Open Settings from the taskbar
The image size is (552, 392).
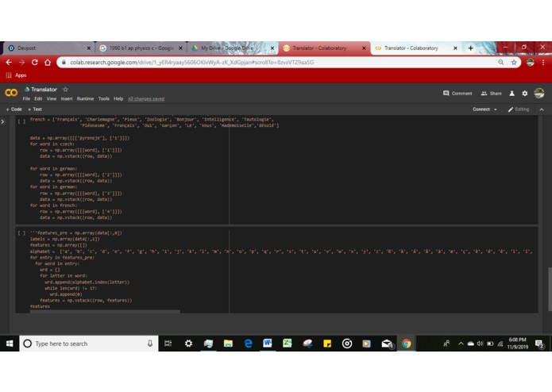tap(188, 344)
